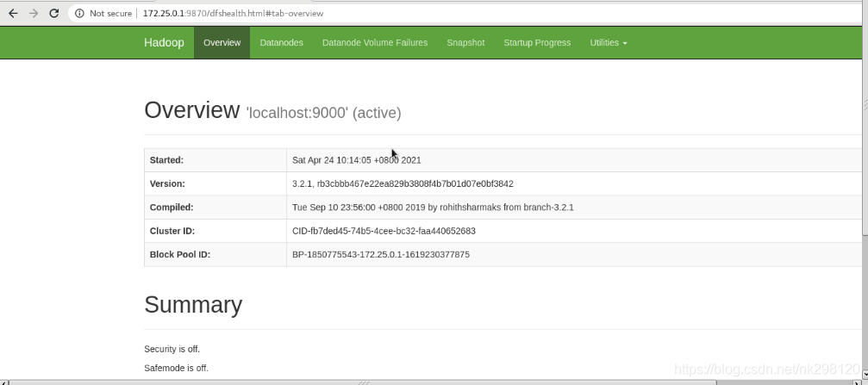Click the Block Pool ID value

381,254
